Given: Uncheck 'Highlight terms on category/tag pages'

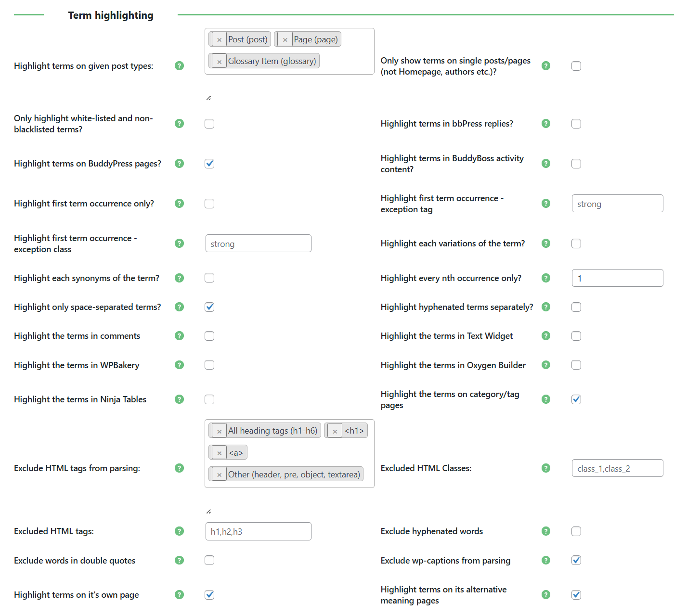Looking at the screenshot, I should click(576, 399).
